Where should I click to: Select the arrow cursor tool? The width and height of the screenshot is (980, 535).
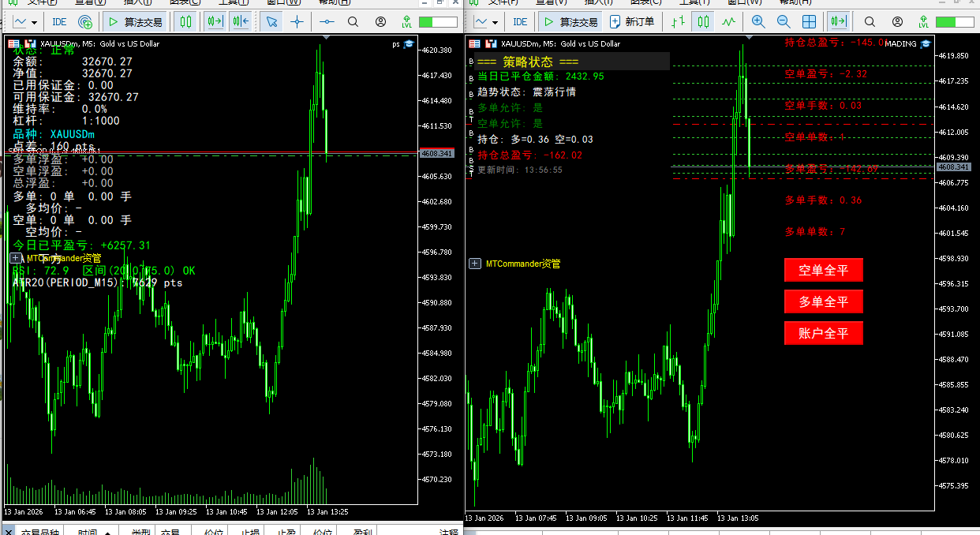click(x=271, y=22)
